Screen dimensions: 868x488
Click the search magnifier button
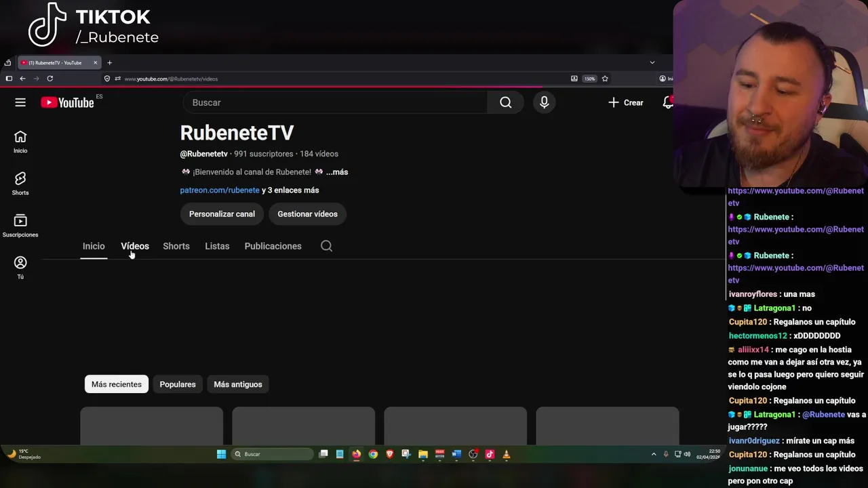pos(506,102)
